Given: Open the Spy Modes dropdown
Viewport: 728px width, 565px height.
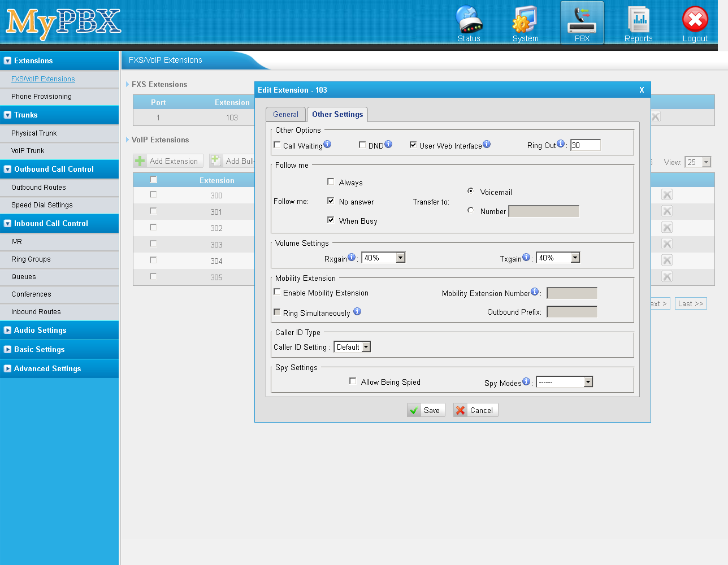Looking at the screenshot, I should pos(565,382).
